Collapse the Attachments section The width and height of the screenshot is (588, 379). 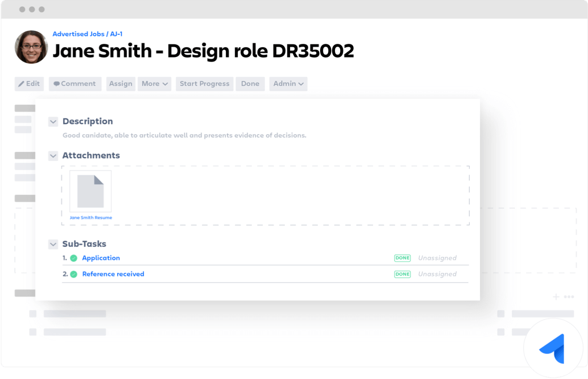pos(53,155)
